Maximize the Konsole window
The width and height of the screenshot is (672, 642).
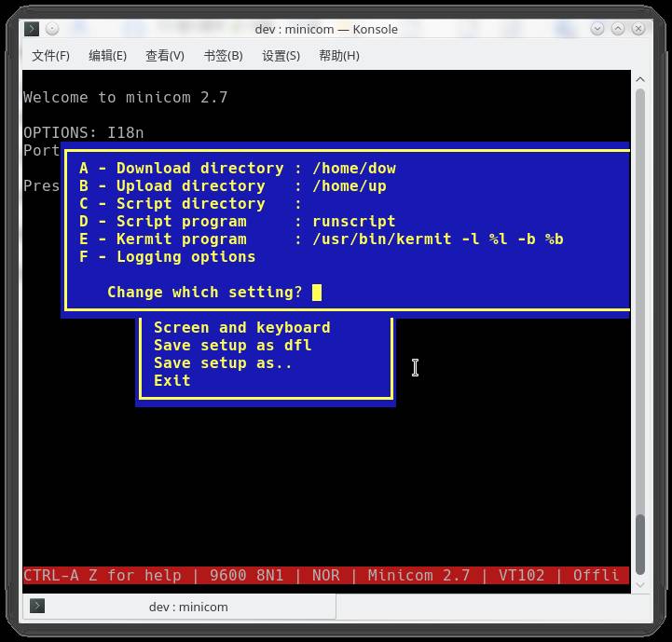pos(618,29)
